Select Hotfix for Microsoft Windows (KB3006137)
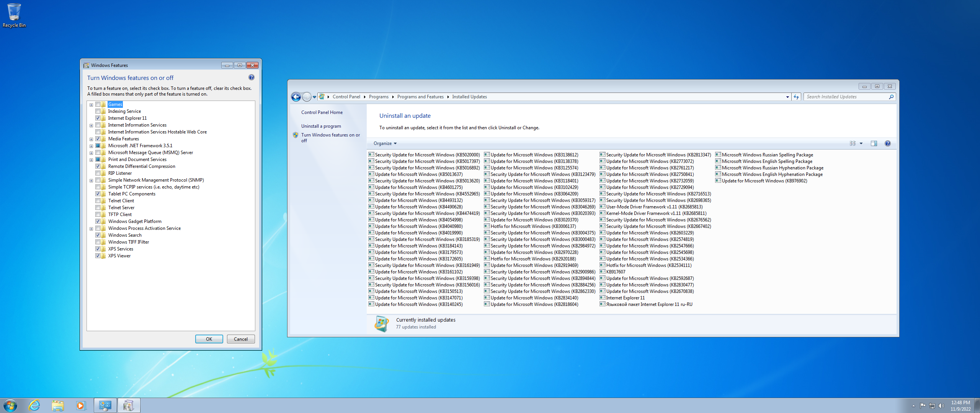Image resolution: width=980 pixels, height=413 pixels. point(530,226)
